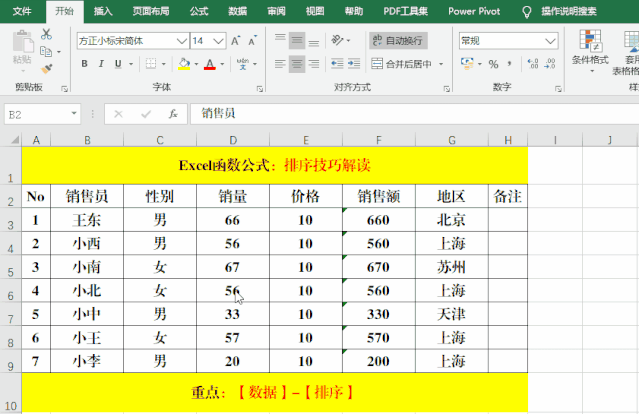Click the Cut scissors icon
The height and width of the screenshot is (414, 639).
(x=46, y=35)
